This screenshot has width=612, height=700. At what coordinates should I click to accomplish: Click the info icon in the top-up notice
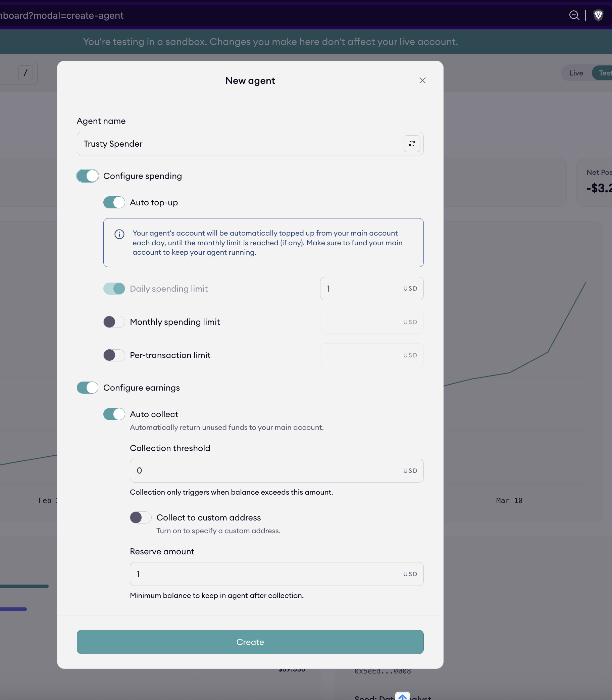pyautogui.click(x=119, y=234)
